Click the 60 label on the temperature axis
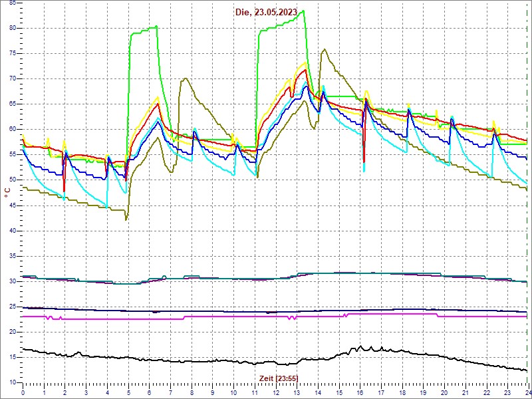 [x=12, y=130]
